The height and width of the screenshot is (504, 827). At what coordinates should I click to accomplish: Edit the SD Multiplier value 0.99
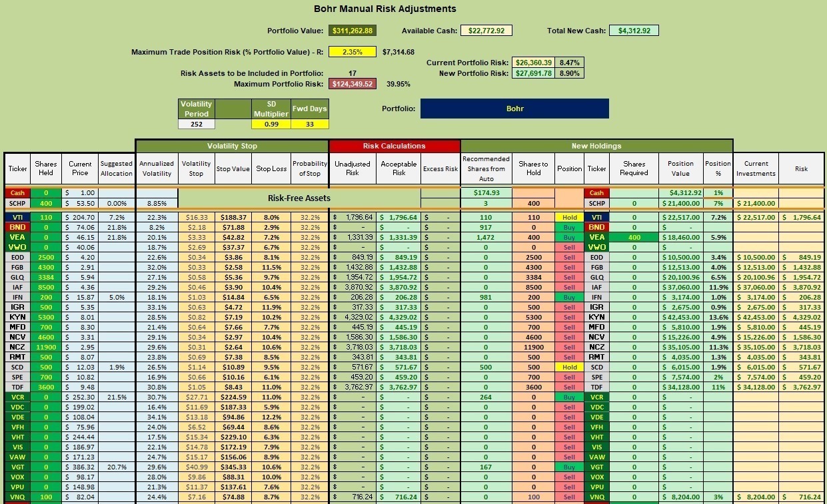tap(271, 124)
